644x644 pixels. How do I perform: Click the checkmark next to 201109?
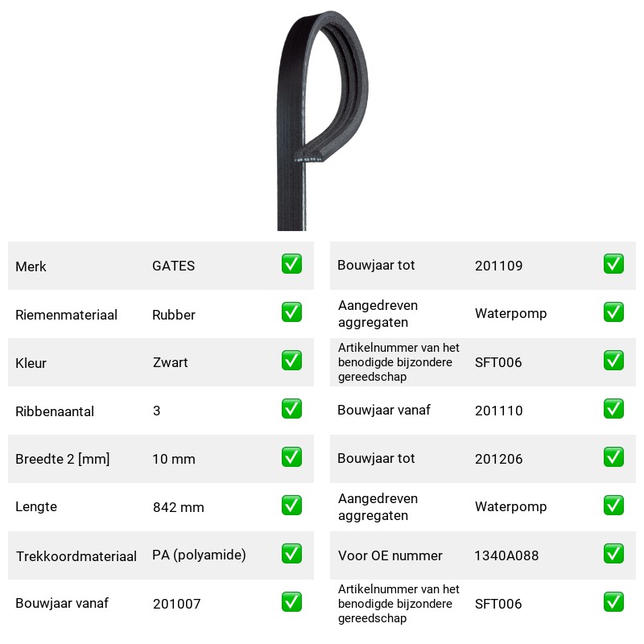tap(613, 264)
